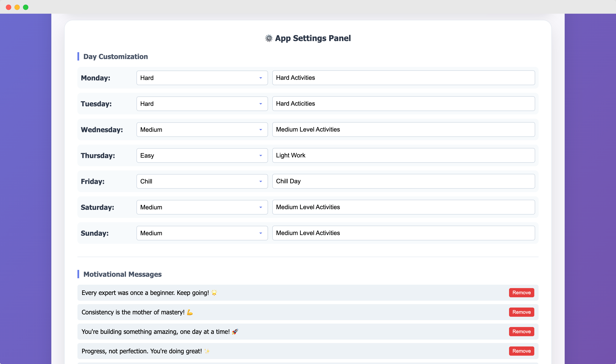The image size is (616, 364).
Task: Remove the 'Progress, not perfection' message
Action: pos(521,351)
